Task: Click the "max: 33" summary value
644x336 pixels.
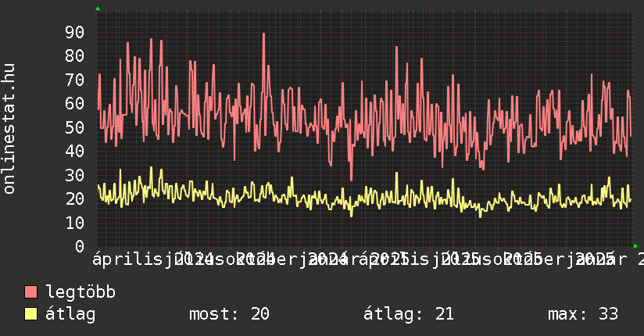Action: (582, 314)
